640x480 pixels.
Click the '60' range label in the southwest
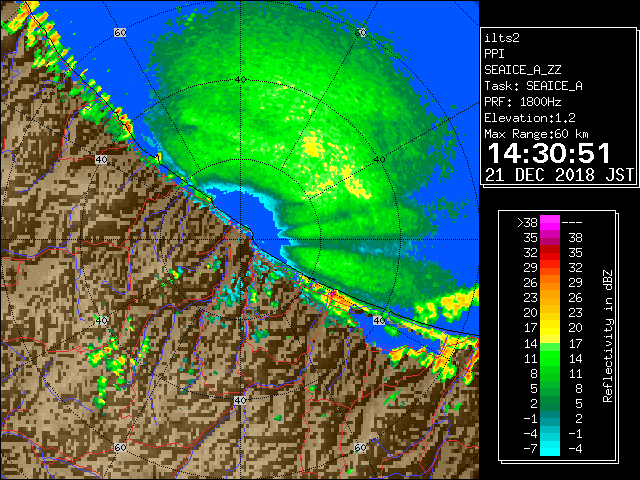click(120, 448)
